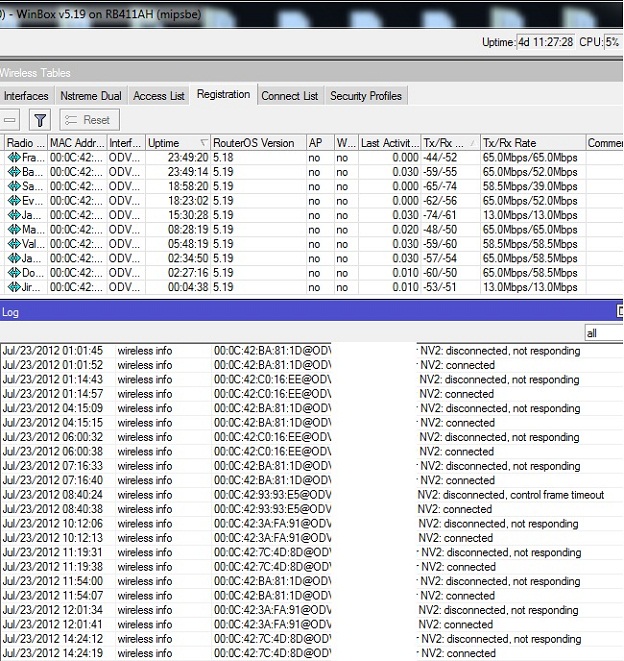Click the Reset button
The width and height of the screenshot is (624, 661).
(89, 120)
